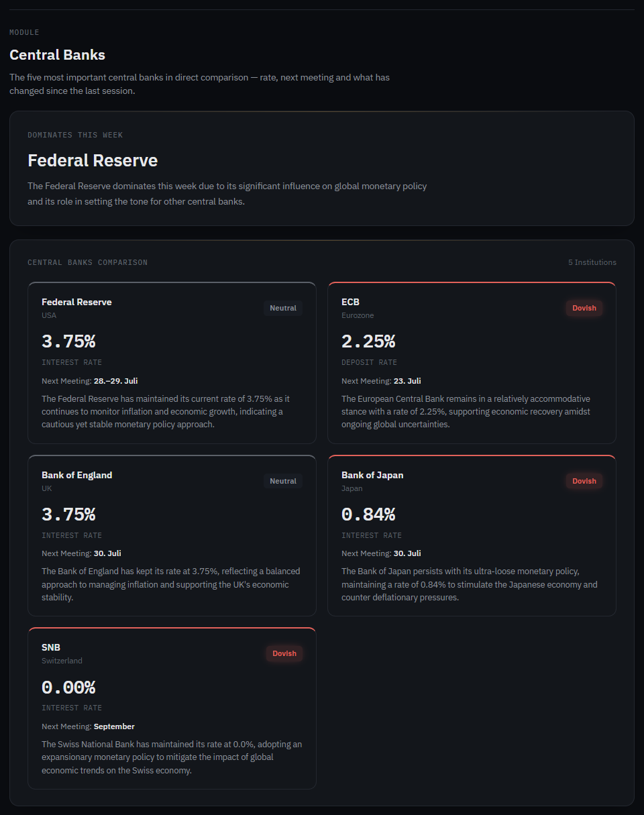Screen dimensions: 644x815
Task: Select the 2.25% deposit rate value
Action: coord(368,341)
